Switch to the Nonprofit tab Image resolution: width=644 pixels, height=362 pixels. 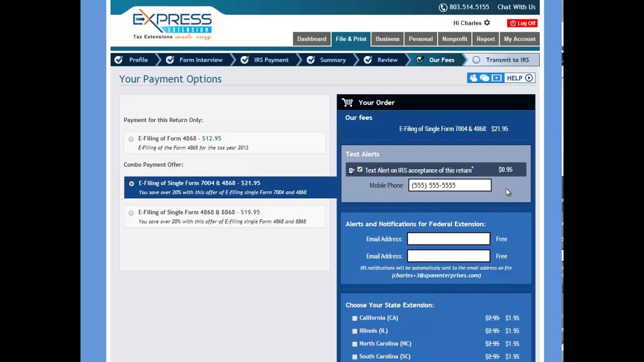pyautogui.click(x=455, y=39)
